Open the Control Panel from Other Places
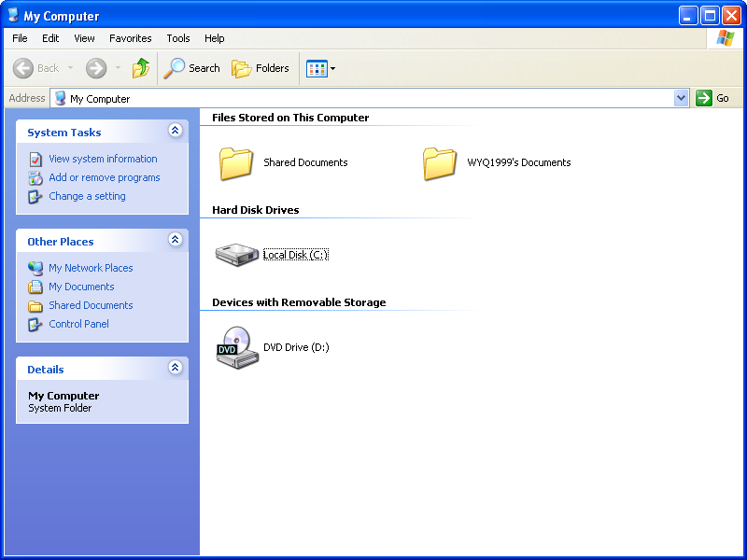747x560 pixels. 78,324
